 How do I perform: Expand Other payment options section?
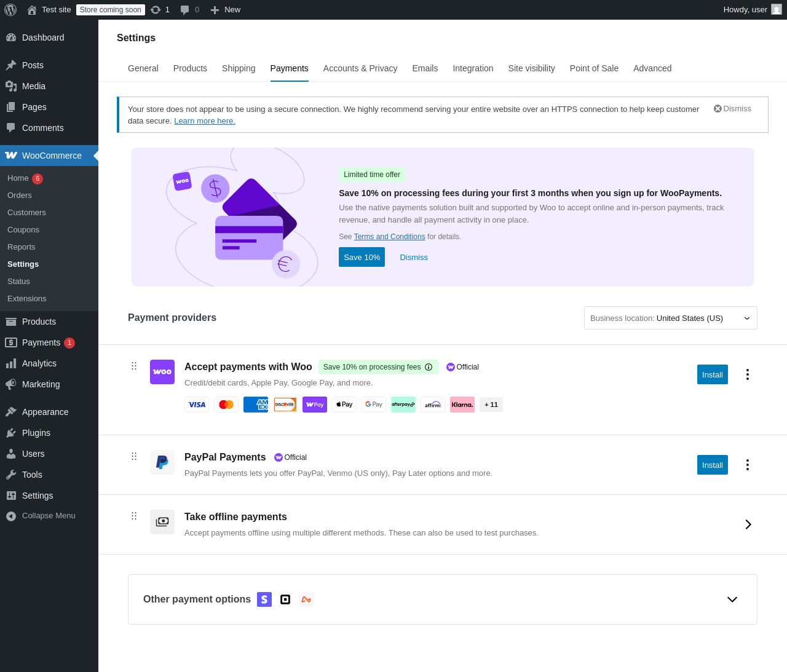tap(732, 599)
